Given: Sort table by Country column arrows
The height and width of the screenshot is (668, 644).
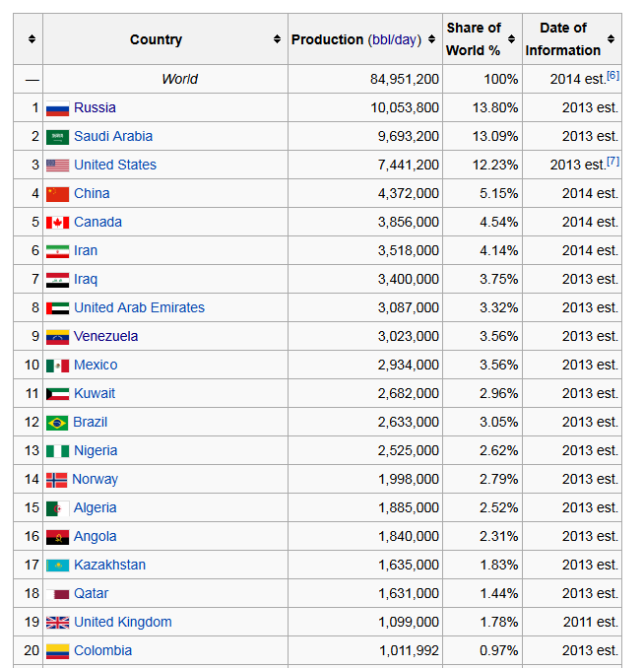Looking at the screenshot, I should pyautogui.click(x=277, y=39).
